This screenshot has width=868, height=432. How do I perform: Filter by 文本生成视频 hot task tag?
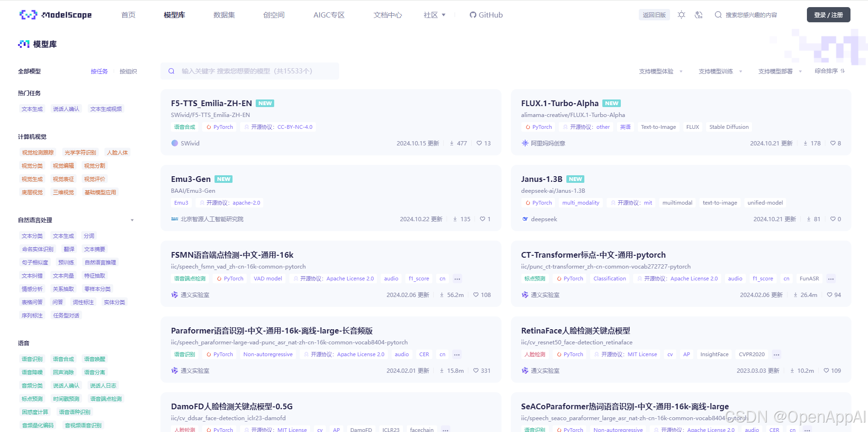pos(106,109)
